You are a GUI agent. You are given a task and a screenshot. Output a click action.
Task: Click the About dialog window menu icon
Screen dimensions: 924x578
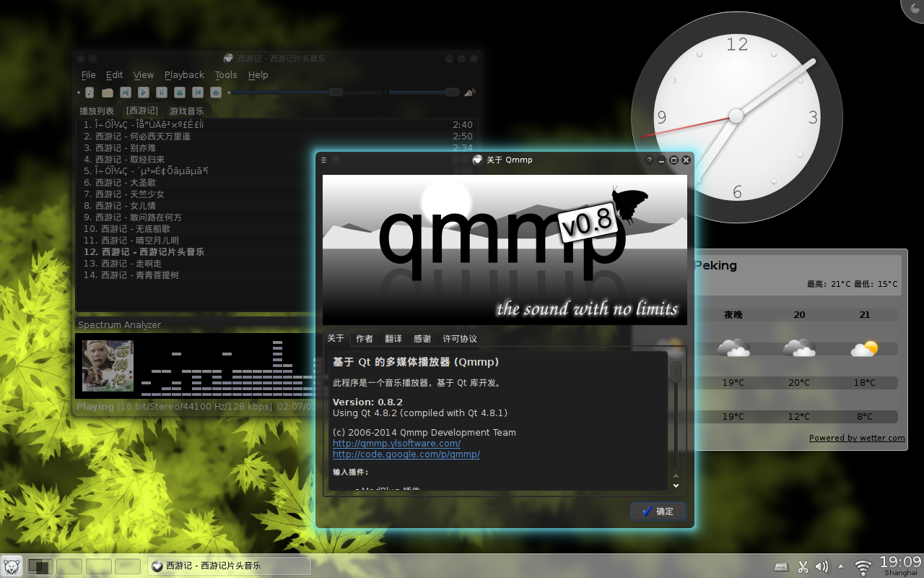[x=323, y=160]
